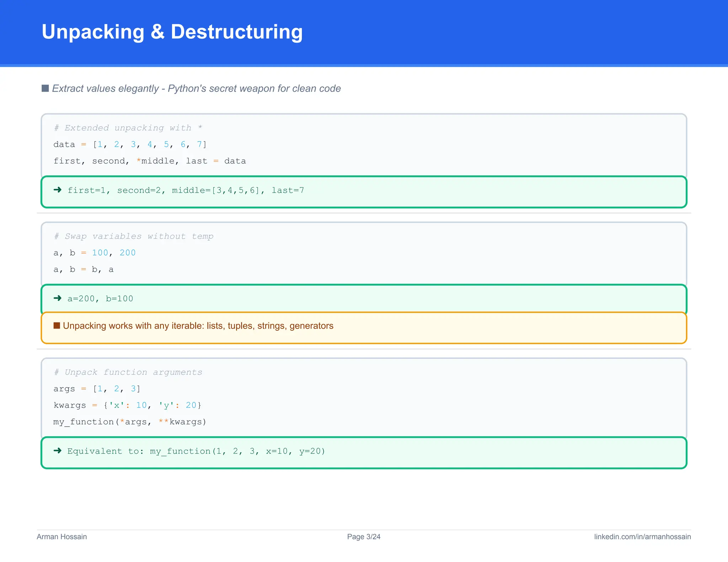Click the Unpack function arguments comment

point(128,372)
